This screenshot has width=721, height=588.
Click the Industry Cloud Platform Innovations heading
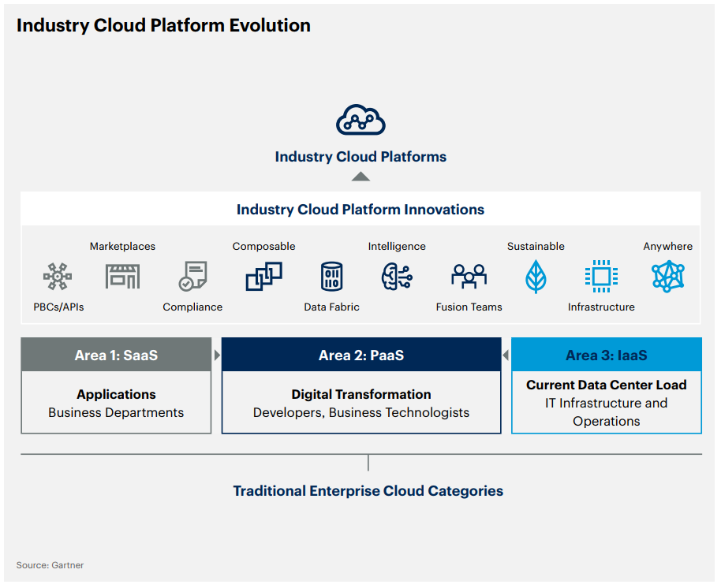coord(360,210)
